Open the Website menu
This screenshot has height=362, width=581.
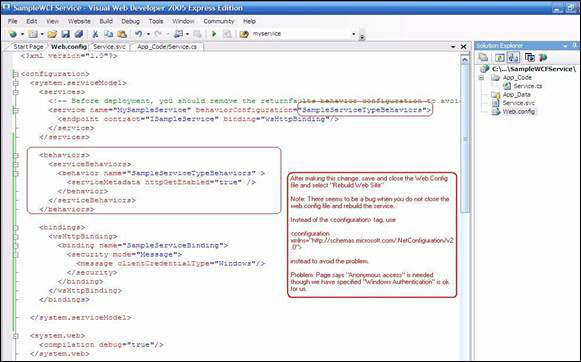[79, 21]
